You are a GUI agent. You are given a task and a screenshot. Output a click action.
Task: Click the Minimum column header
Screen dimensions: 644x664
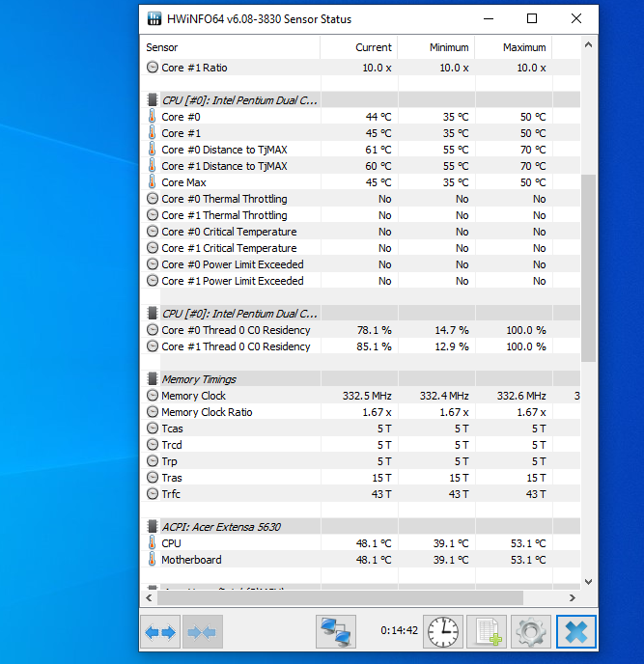coord(436,47)
